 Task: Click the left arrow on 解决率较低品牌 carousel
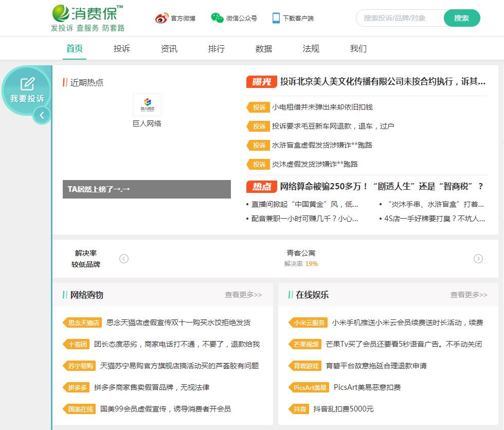coord(124,259)
